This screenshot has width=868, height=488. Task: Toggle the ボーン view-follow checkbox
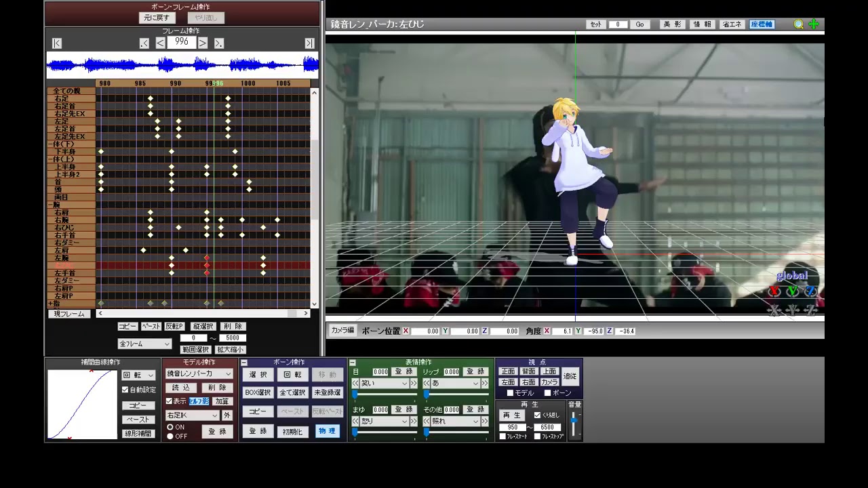(548, 393)
